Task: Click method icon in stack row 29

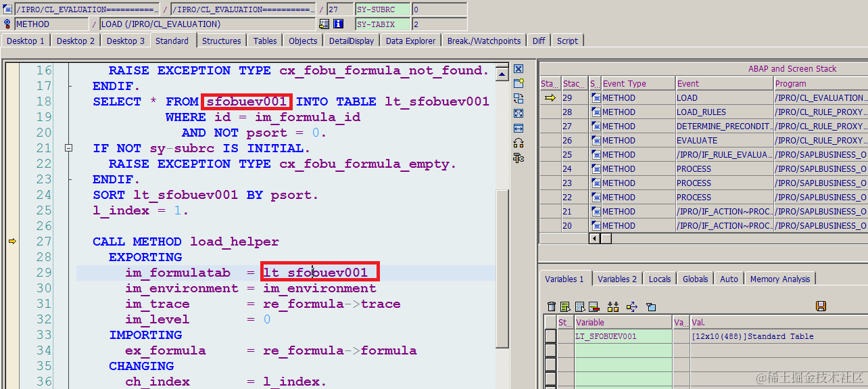Action: point(596,98)
